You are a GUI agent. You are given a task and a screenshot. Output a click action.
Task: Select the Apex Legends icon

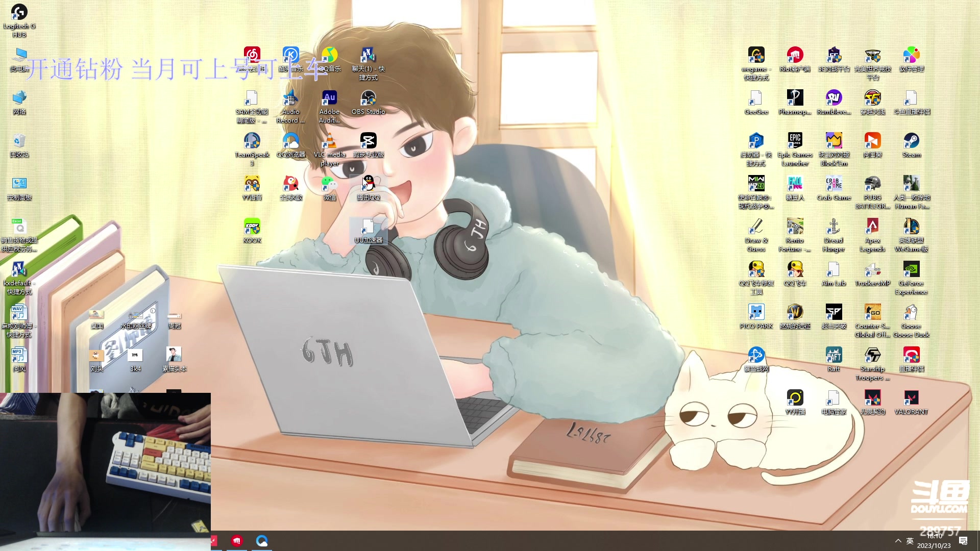click(872, 227)
